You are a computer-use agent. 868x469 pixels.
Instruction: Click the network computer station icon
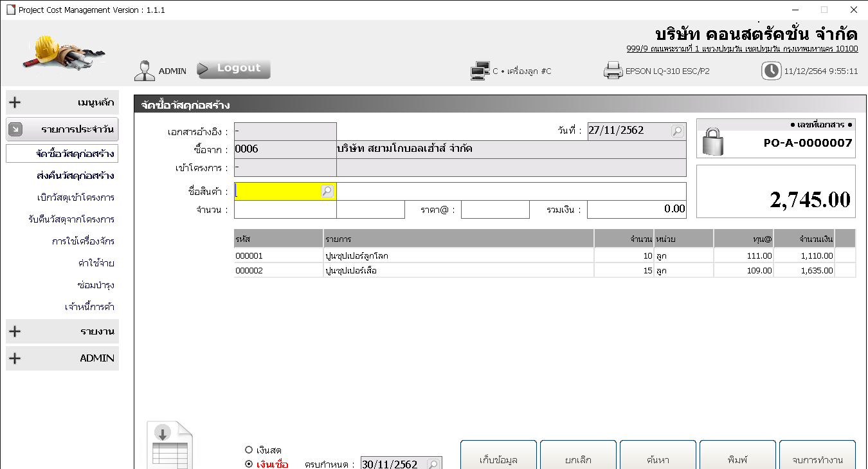pos(480,71)
